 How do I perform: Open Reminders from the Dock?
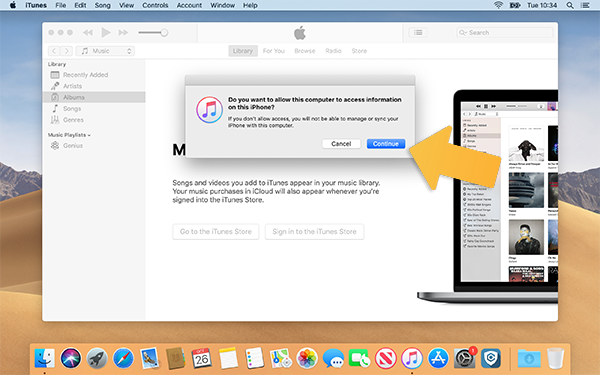pyautogui.click(x=254, y=359)
